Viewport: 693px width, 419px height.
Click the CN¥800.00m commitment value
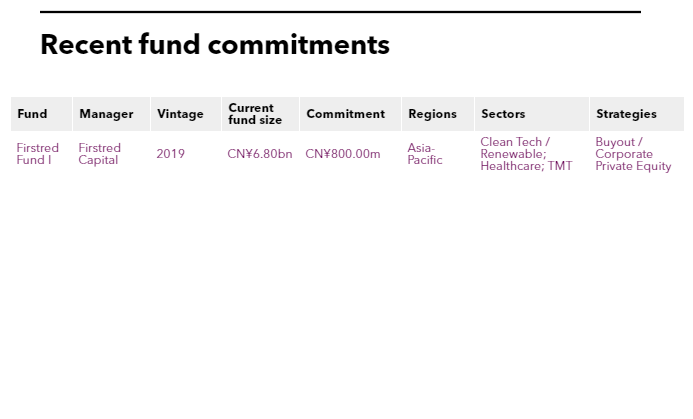(x=342, y=154)
